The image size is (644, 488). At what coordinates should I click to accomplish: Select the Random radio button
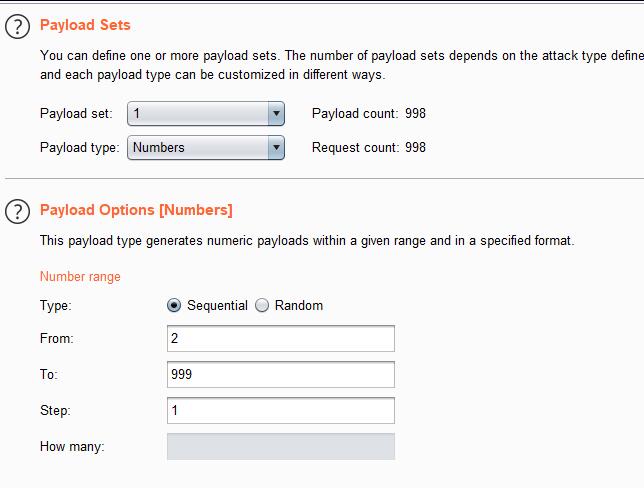pos(263,306)
